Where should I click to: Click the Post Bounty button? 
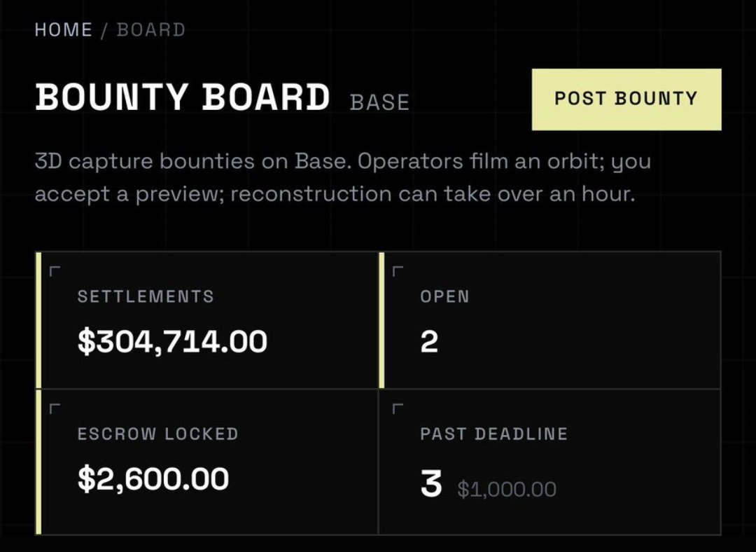pos(626,99)
